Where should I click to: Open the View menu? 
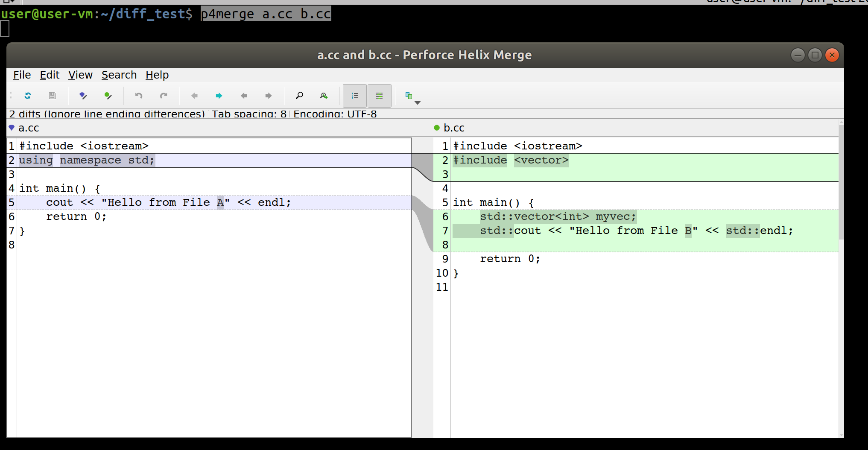(x=80, y=75)
